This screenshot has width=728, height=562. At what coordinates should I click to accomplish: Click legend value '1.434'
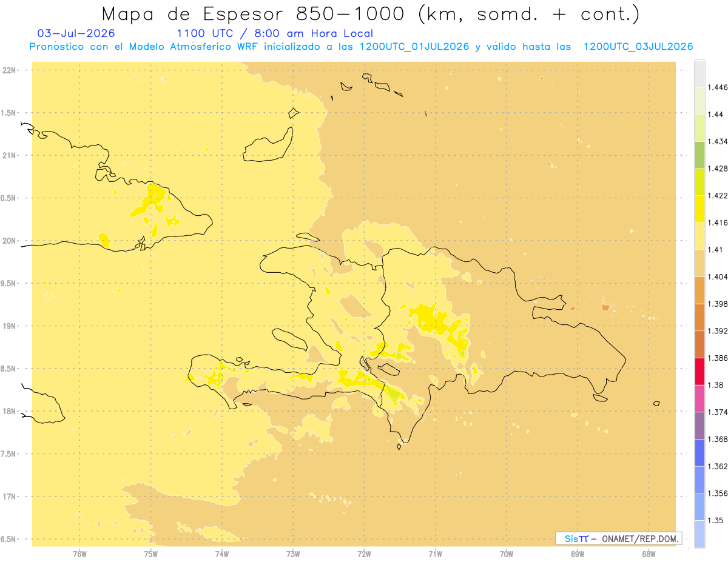point(716,142)
